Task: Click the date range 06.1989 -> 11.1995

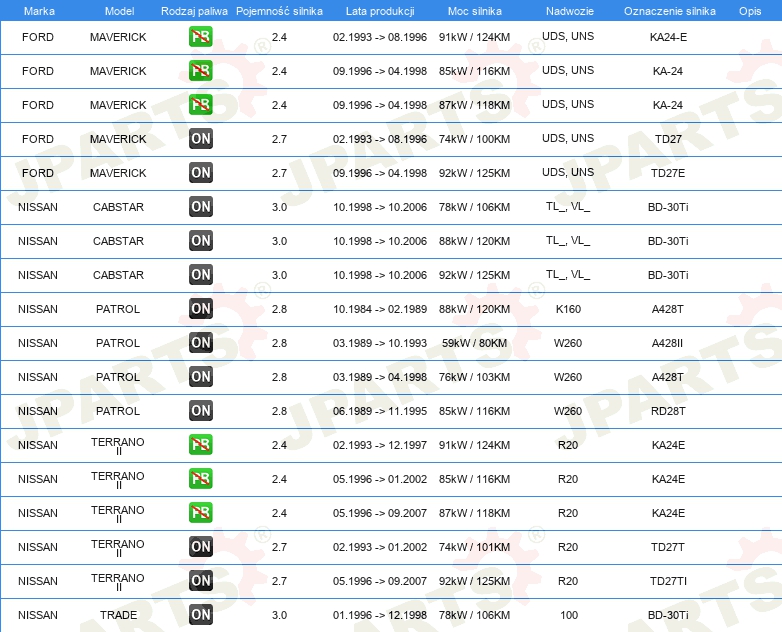Action: pos(380,411)
